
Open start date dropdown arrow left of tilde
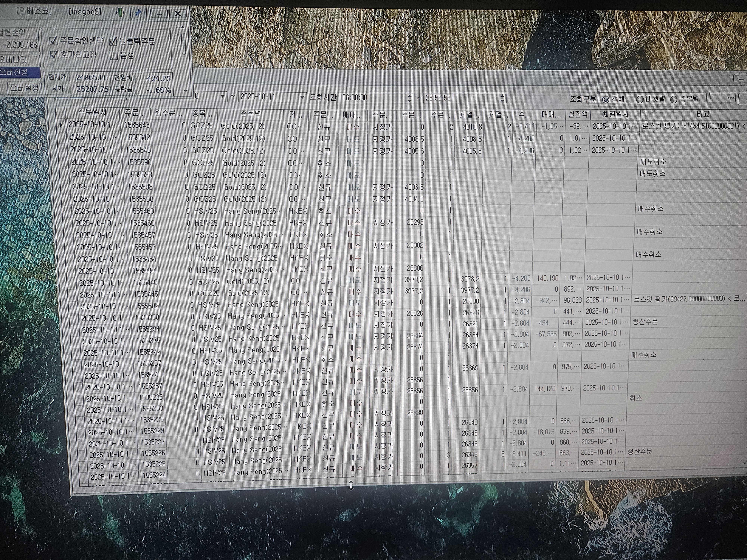coord(222,97)
